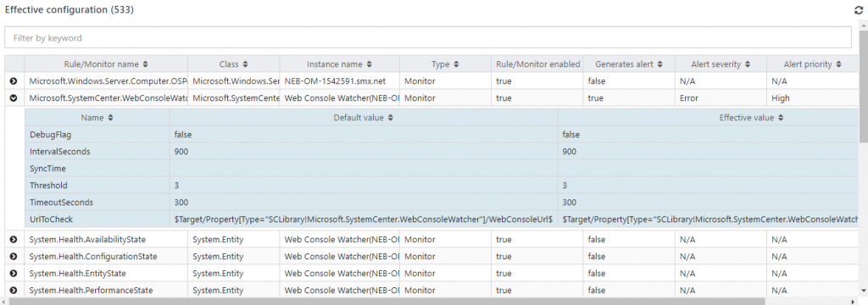868x305 pixels.
Task: Sort by Alert severity column
Action: pyautogui.click(x=721, y=64)
